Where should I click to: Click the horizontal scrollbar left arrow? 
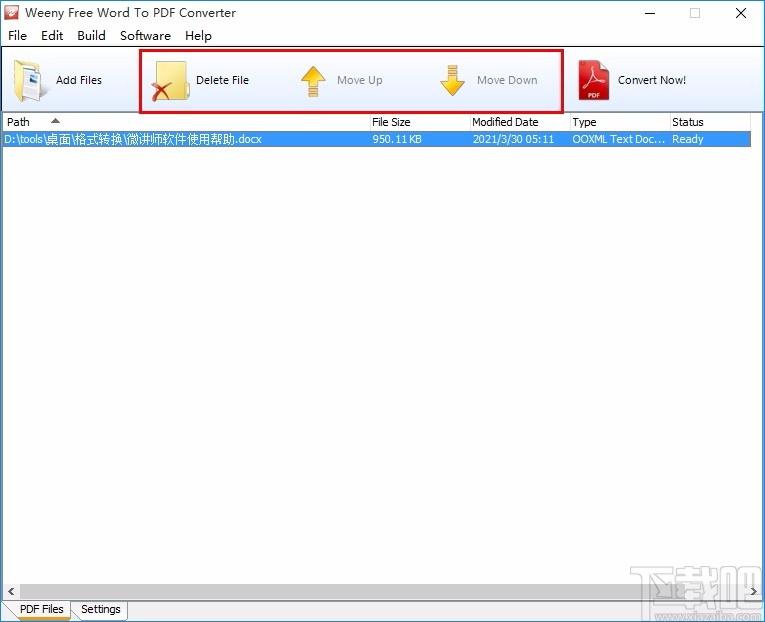tap(11, 591)
